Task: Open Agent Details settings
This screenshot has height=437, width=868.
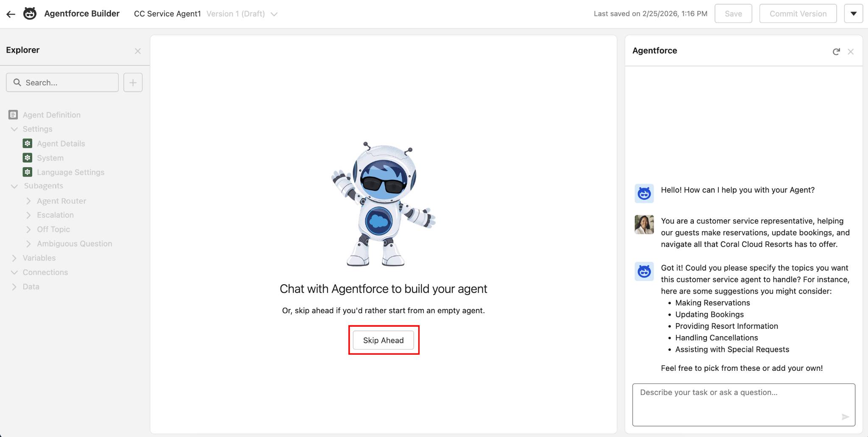Action: (x=61, y=144)
